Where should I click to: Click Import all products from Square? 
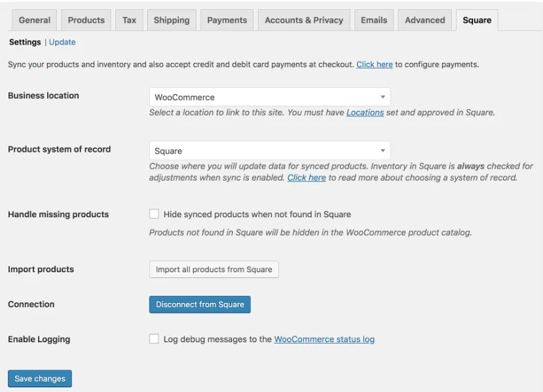click(214, 269)
